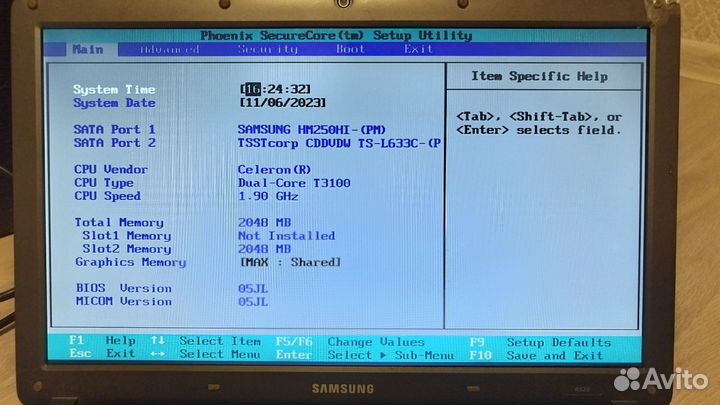720x405 pixels.
Task: Switch to the Advanced tab
Action: pos(169,49)
